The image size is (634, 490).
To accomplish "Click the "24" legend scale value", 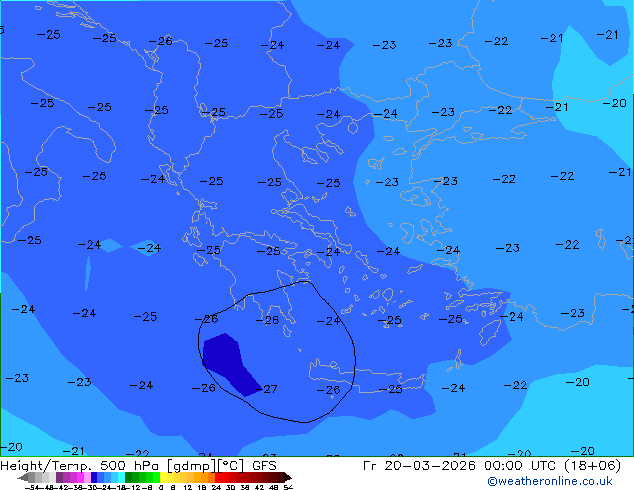I will click(216, 488).
